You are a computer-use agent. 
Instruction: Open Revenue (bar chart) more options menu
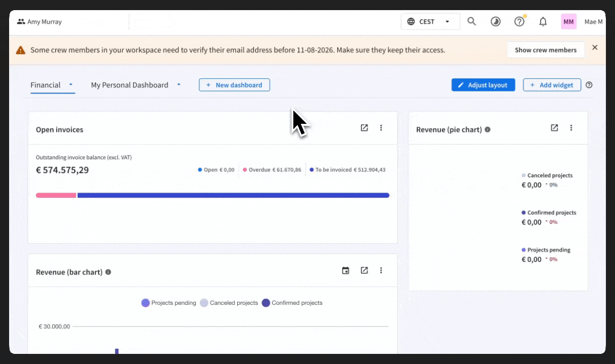381,270
